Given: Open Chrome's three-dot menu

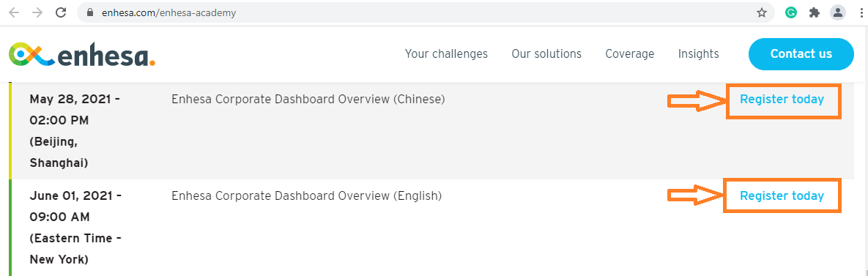Looking at the screenshot, I should [x=861, y=12].
